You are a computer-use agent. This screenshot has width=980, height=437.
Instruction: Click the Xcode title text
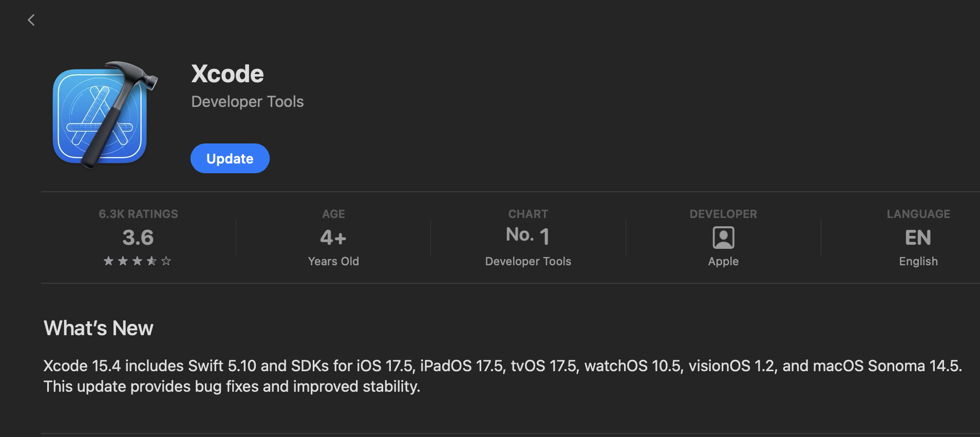(x=228, y=73)
